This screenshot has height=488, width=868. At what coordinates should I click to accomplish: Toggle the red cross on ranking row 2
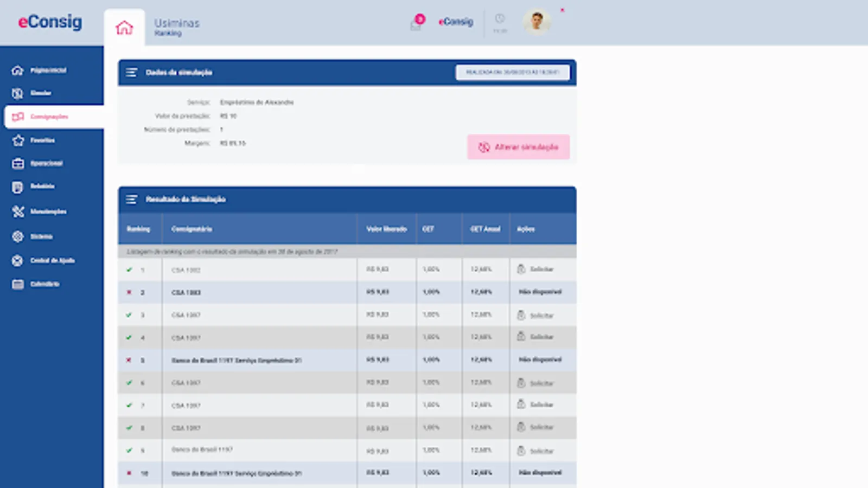(129, 292)
